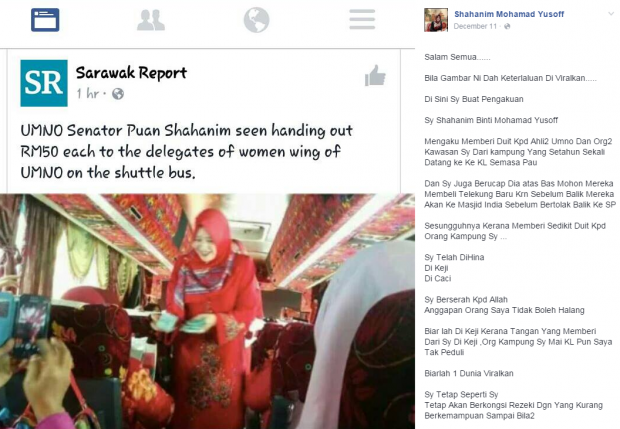620x429 pixels.
Task: Open Shahanim Mohamad Yusoff profile name
Action: pos(508,14)
